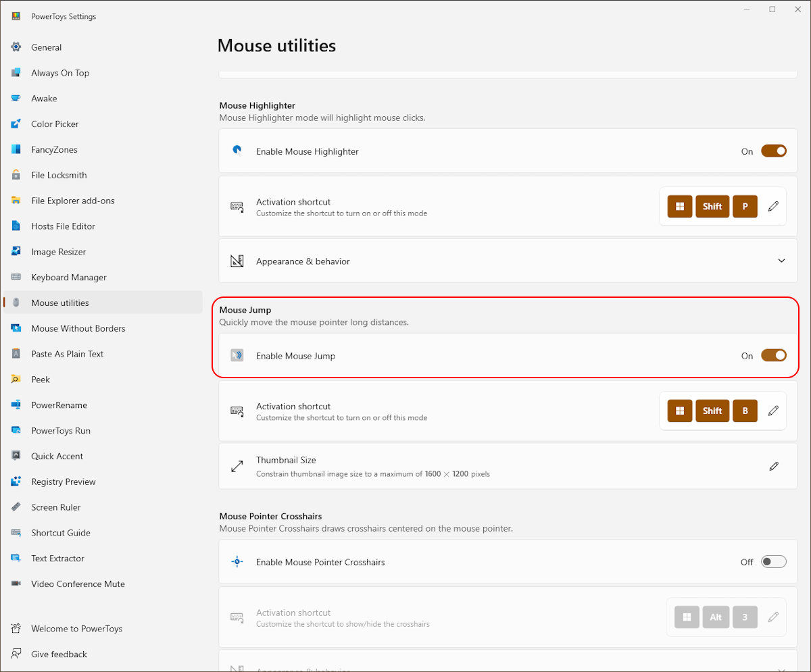Click Keyboard Manager keyboard icon
Image resolution: width=811 pixels, height=672 pixels.
pos(16,278)
